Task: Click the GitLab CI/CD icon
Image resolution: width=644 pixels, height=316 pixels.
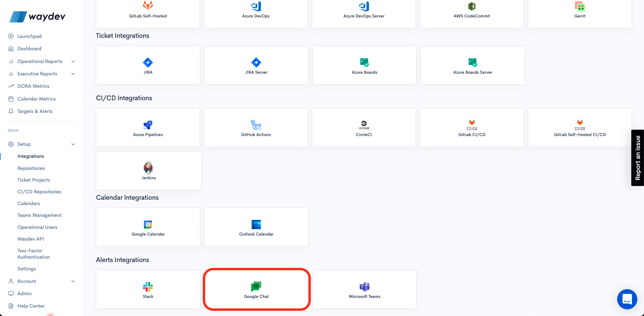Action: pos(472,125)
